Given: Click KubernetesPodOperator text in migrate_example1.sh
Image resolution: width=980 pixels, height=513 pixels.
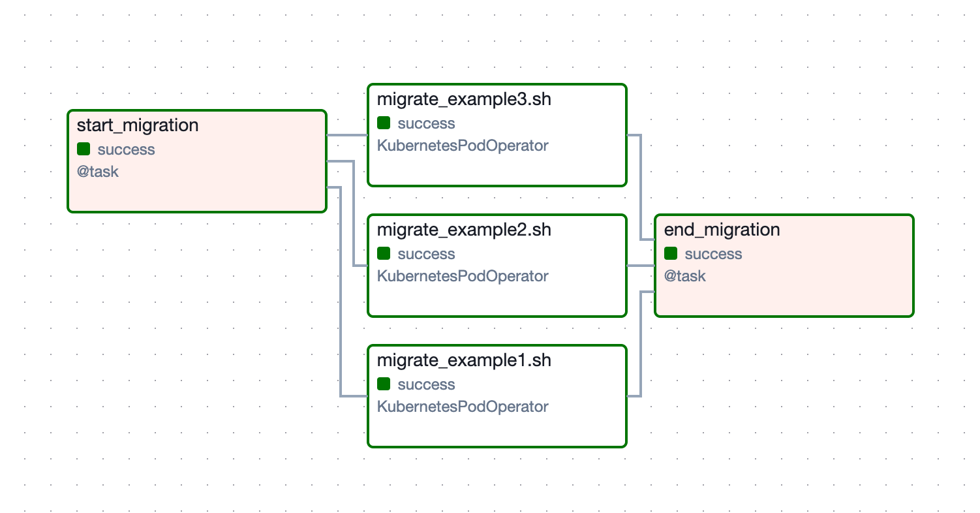Looking at the screenshot, I should 463,407.
